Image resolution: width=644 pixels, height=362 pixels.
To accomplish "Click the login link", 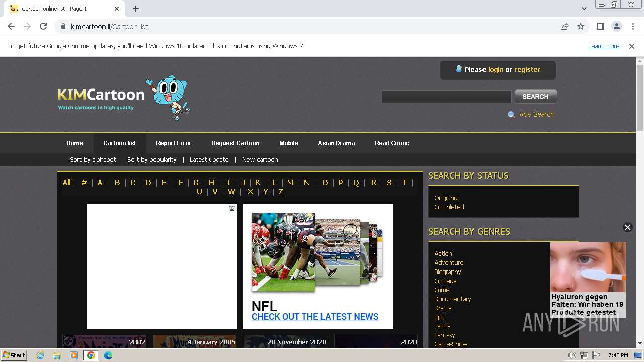I will (x=496, y=69).
